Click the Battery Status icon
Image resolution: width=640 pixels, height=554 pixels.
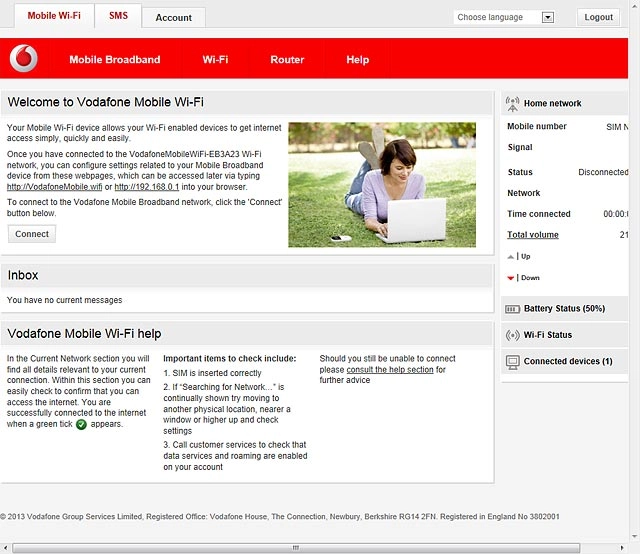pos(512,309)
